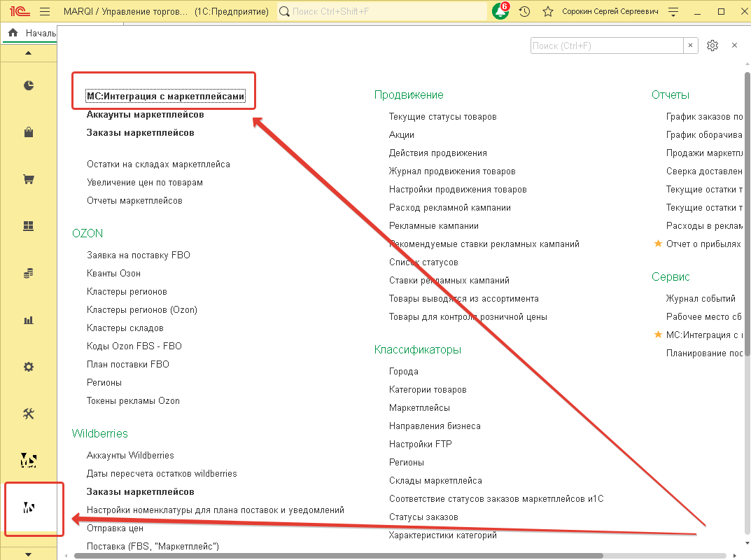Open Настройки FTP
Viewport: 751px width, 560px height.
pos(421,444)
